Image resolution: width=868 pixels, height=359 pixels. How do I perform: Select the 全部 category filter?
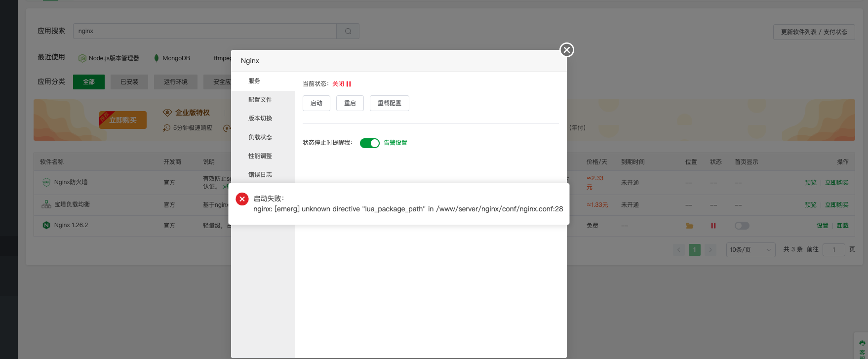click(x=89, y=82)
